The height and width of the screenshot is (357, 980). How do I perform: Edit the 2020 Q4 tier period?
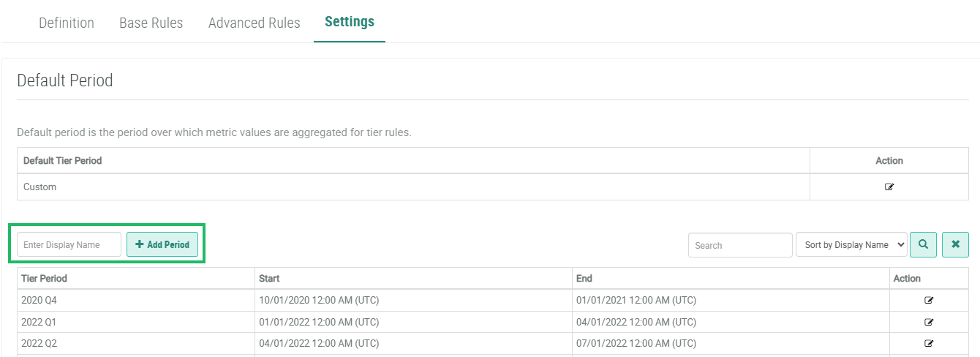click(x=929, y=300)
